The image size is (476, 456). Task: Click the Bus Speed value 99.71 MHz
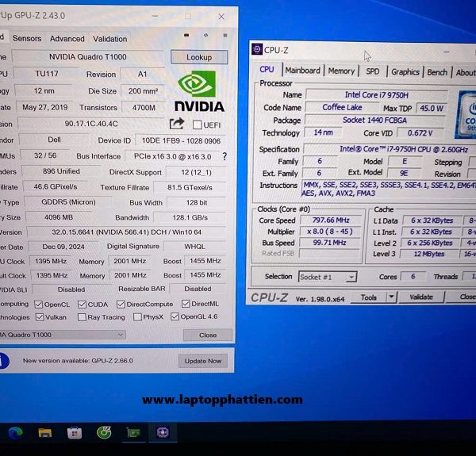click(330, 243)
